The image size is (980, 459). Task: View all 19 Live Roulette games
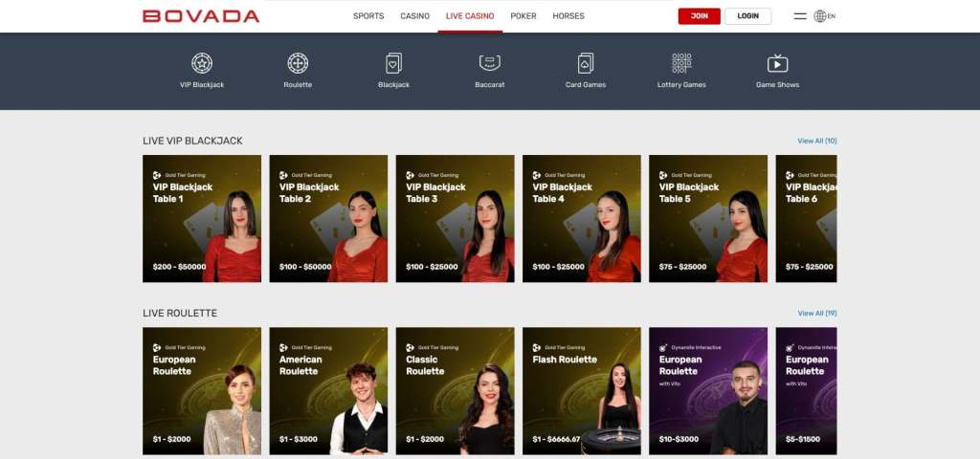click(817, 314)
